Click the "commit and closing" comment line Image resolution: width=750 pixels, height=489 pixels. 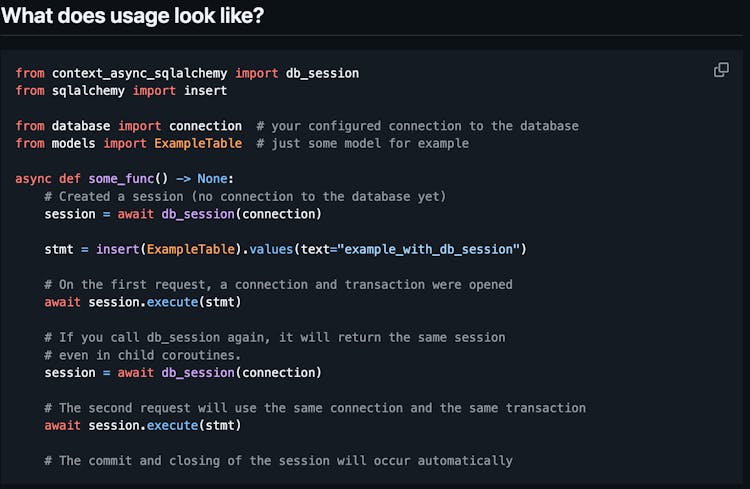pyautogui.click(x=278, y=461)
